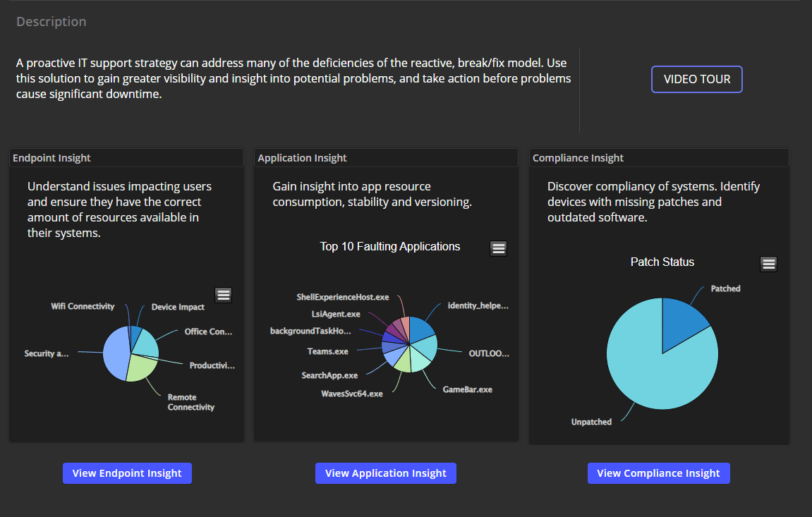Click the Remote Connectivity pie slice
This screenshot has width=812, height=517.
click(140, 369)
